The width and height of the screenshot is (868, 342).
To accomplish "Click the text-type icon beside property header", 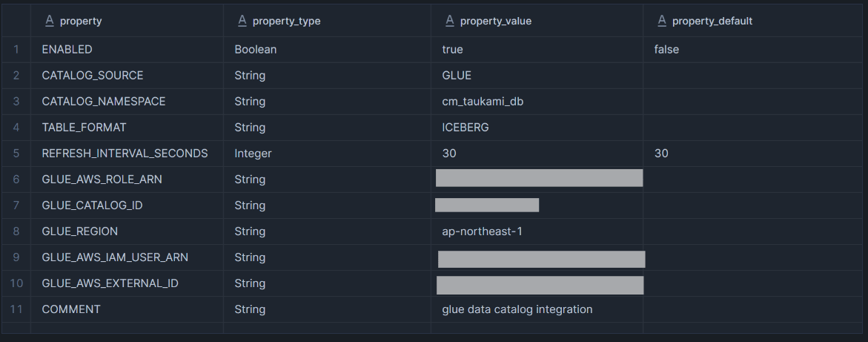I will pos(49,21).
